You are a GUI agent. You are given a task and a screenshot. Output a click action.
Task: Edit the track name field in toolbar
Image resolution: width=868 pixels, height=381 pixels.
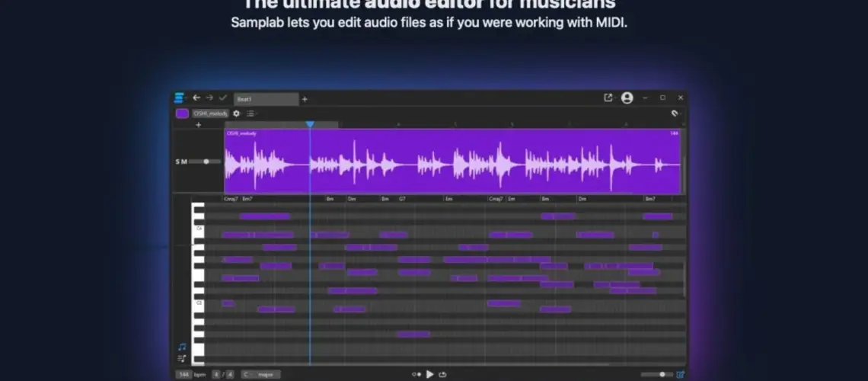pos(210,114)
